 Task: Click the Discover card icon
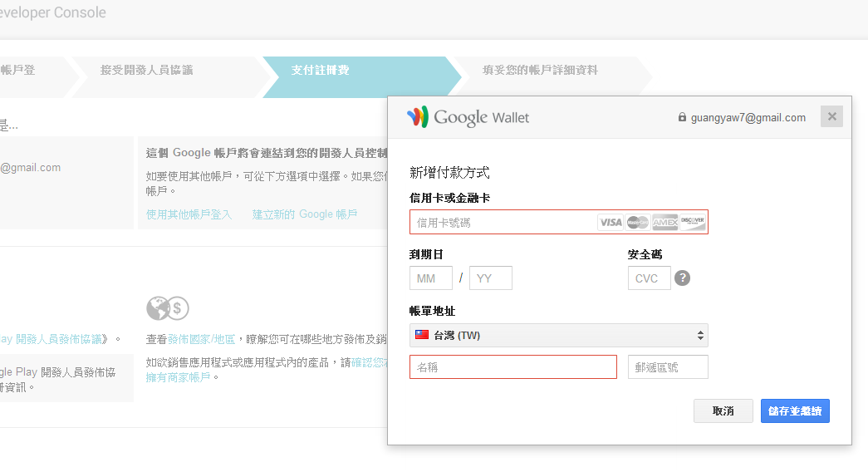coord(693,222)
